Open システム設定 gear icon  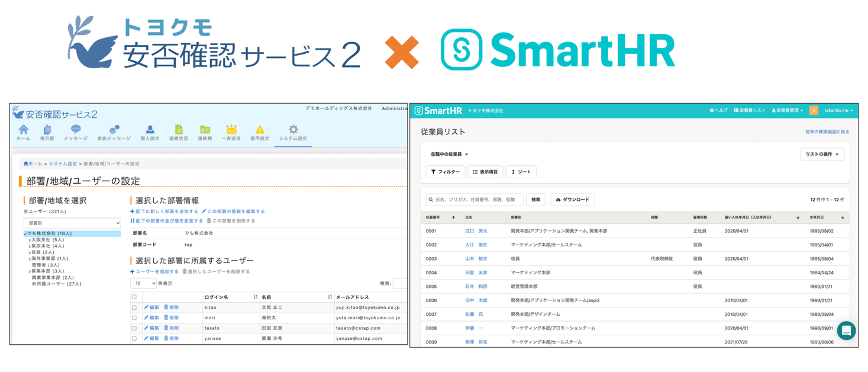click(x=293, y=129)
